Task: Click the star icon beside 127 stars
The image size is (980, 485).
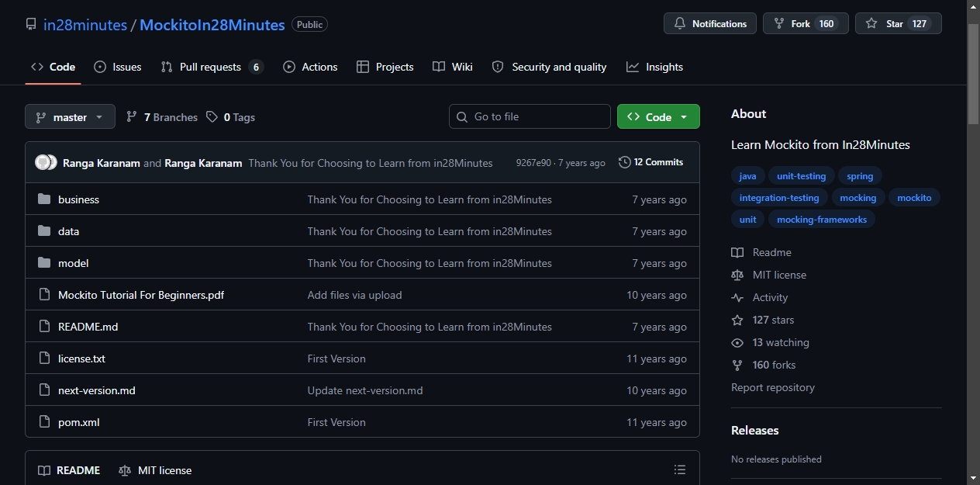Action: (737, 320)
